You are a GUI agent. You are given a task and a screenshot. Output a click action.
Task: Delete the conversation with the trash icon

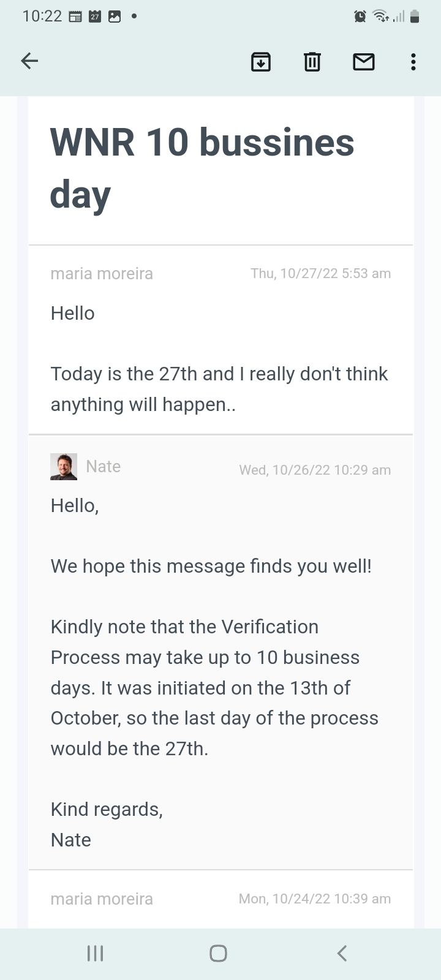click(x=312, y=61)
